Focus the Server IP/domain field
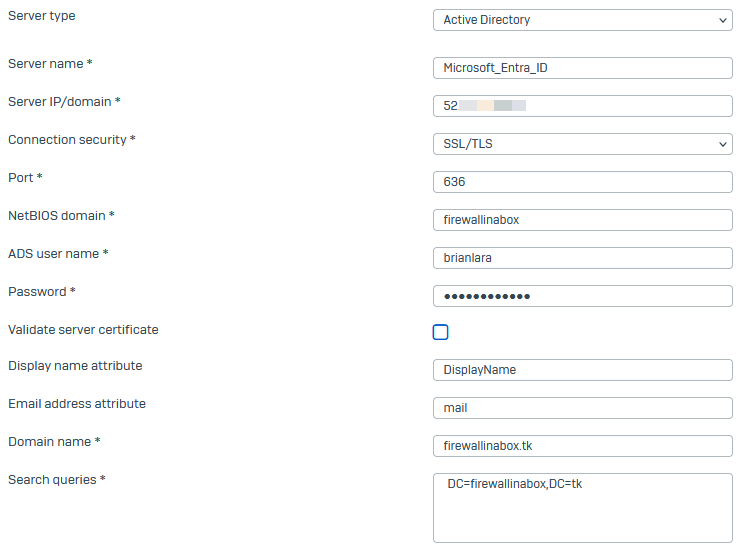Viewport: 740px width, 552px height. click(x=582, y=106)
